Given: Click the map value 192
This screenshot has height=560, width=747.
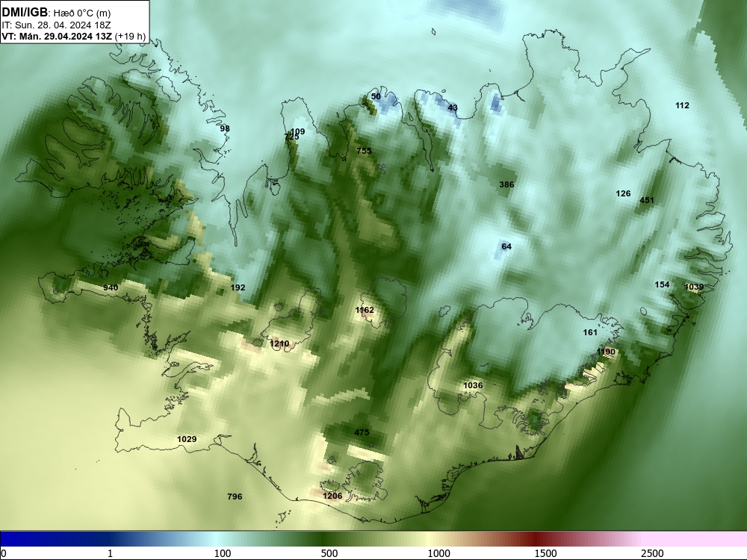Looking at the screenshot, I should point(238,287).
